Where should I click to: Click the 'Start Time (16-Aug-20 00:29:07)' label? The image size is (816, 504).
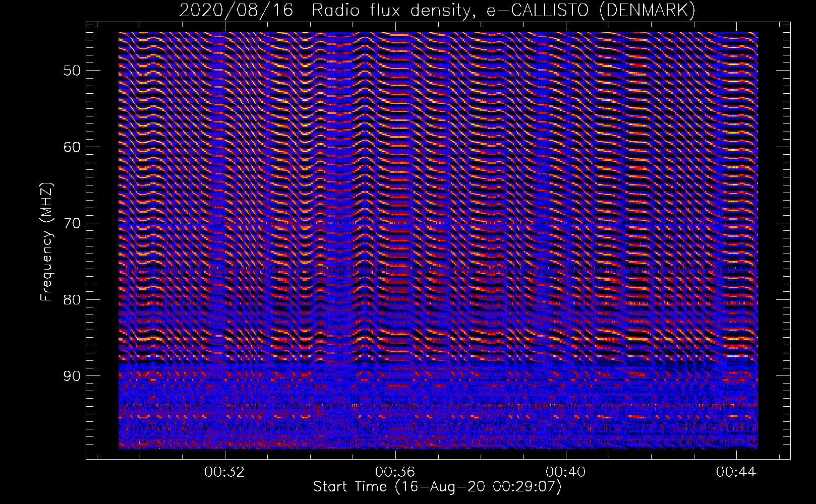(x=437, y=487)
